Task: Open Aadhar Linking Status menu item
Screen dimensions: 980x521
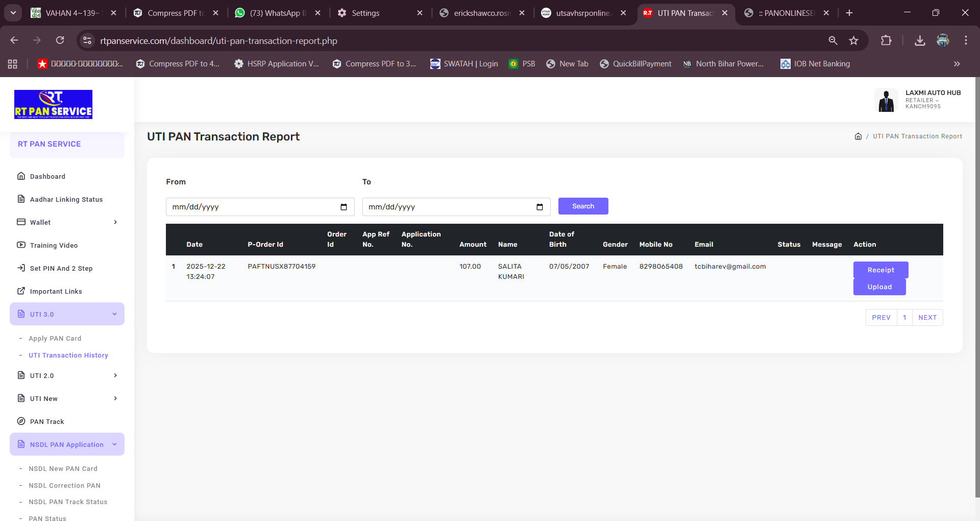Action: click(x=66, y=199)
